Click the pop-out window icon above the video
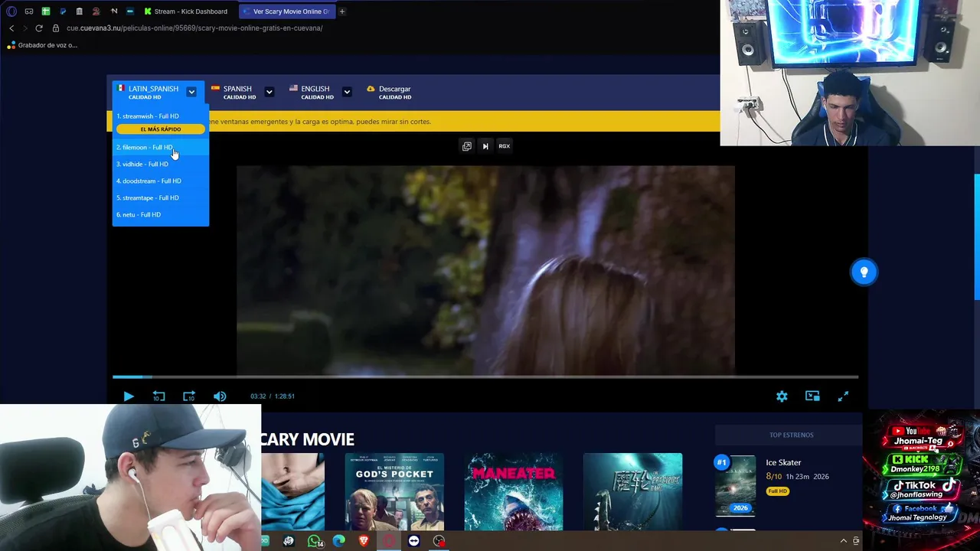The image size is (980, 551). click(467, 146)
